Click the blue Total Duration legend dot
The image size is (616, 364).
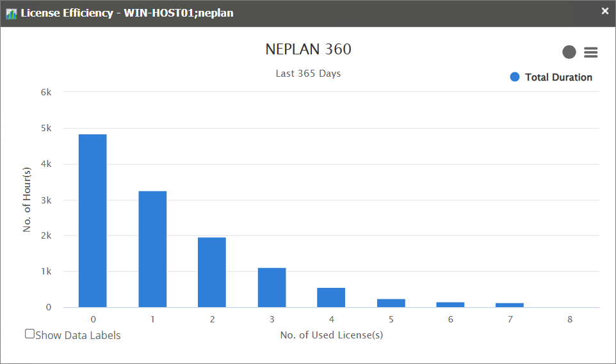point(515,77)
